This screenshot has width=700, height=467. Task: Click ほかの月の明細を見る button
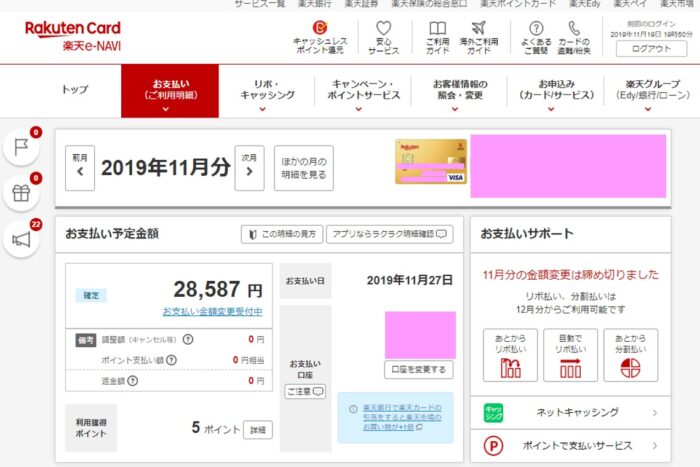(x=304, y=168)
